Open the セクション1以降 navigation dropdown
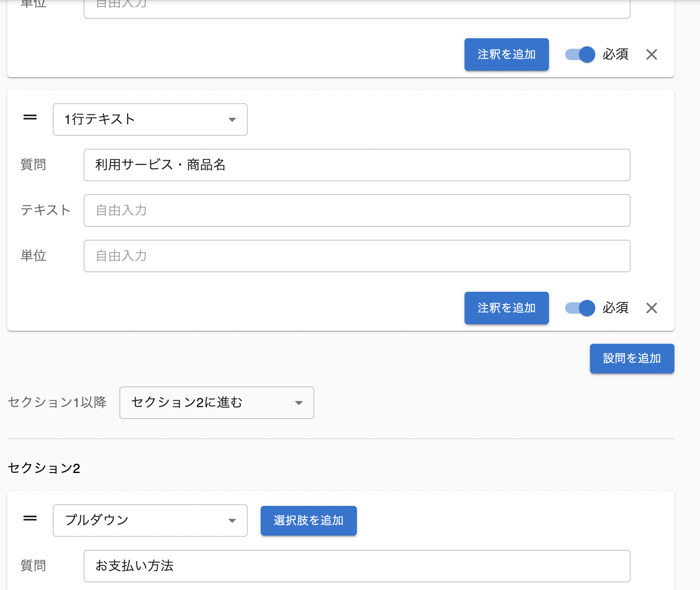 tap(216, 403)
